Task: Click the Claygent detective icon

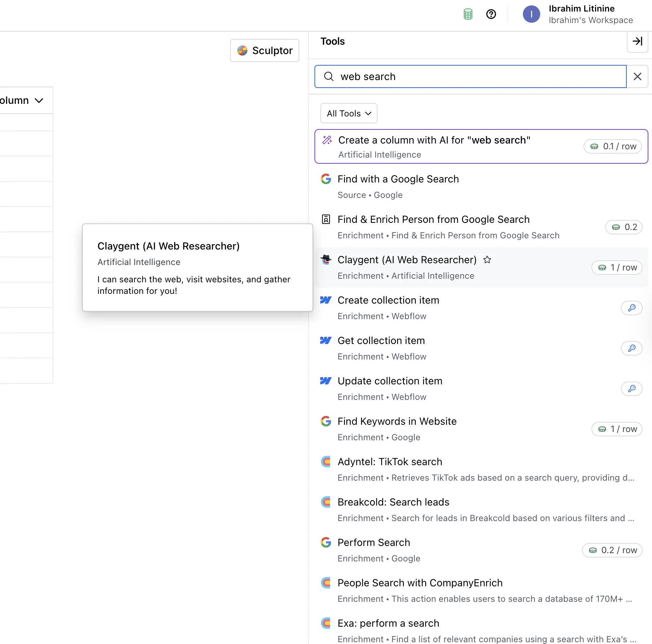Action: [326, 260]
